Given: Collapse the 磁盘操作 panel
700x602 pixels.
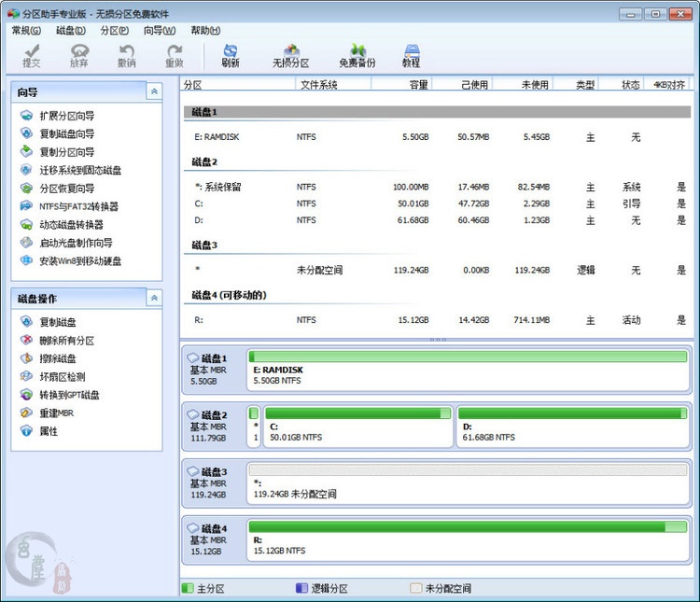Looking at the screenshot, I should pos(154,299).
